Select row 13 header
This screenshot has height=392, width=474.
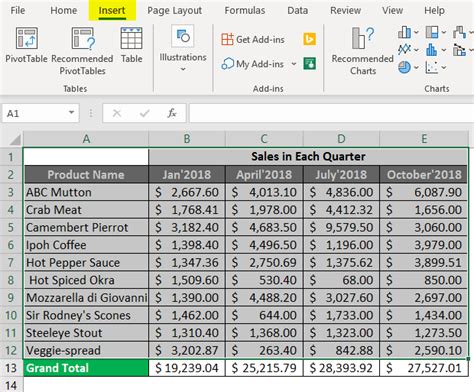click(x=11, y=368)
